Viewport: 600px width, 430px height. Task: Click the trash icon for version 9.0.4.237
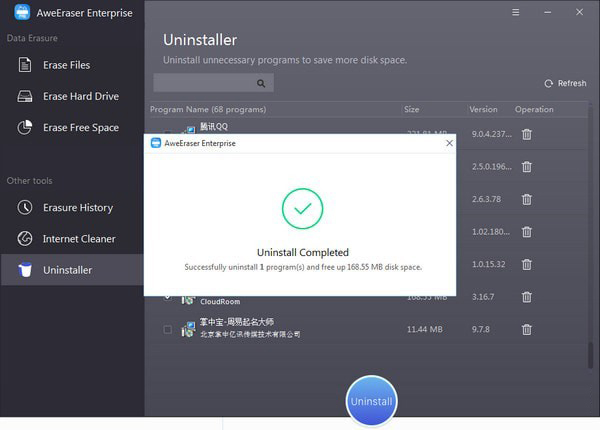tap(527, 134)
